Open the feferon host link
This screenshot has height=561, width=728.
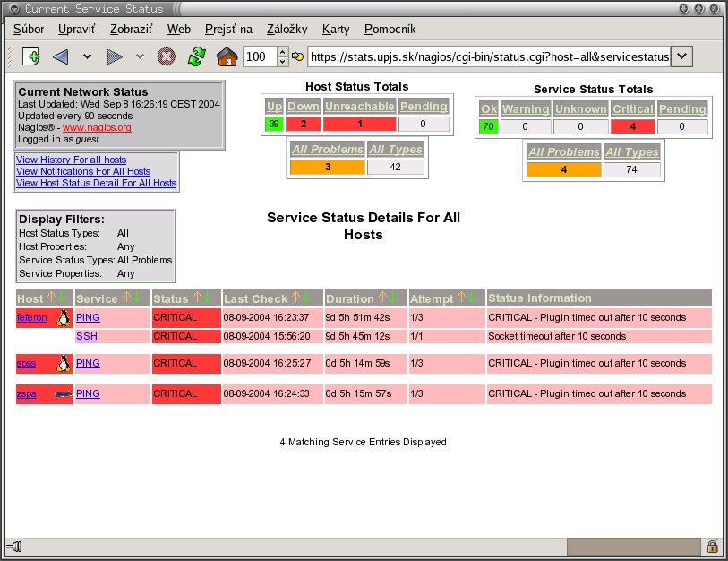[x=32, y=317]
